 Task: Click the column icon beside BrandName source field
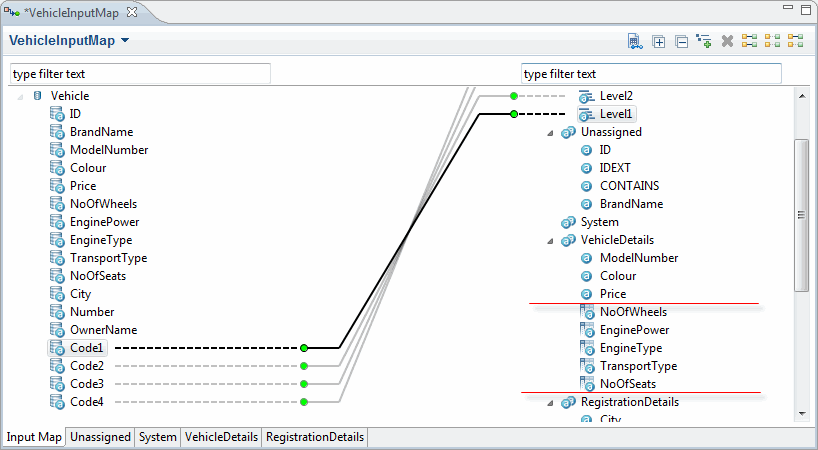point(57,132)
